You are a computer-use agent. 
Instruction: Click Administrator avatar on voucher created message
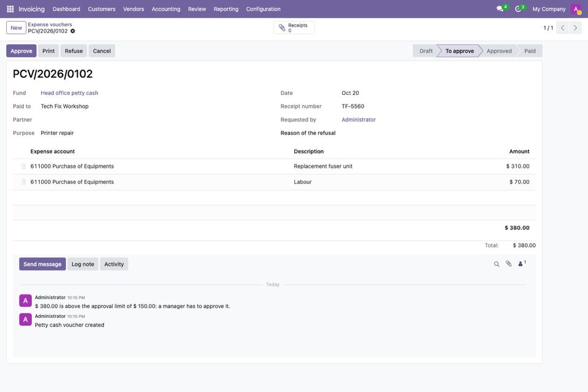pyautogui.click(x=26, y=320)
